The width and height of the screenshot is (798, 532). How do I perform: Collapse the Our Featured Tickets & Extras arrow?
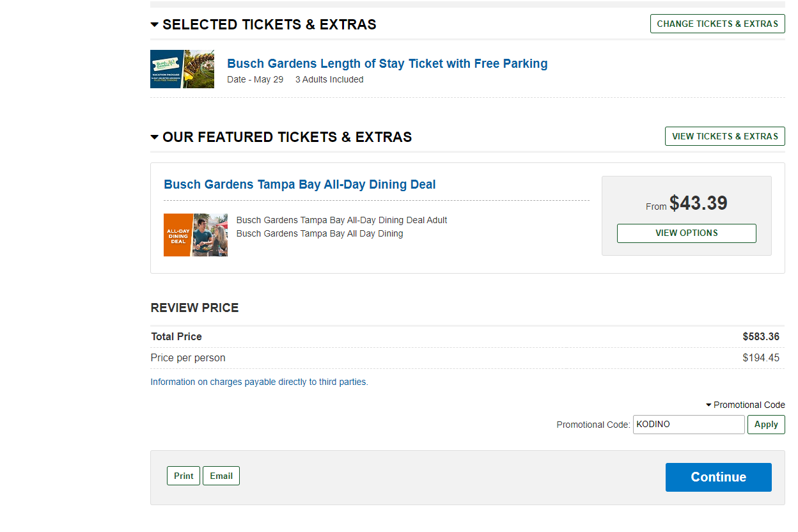click(155, 137)
